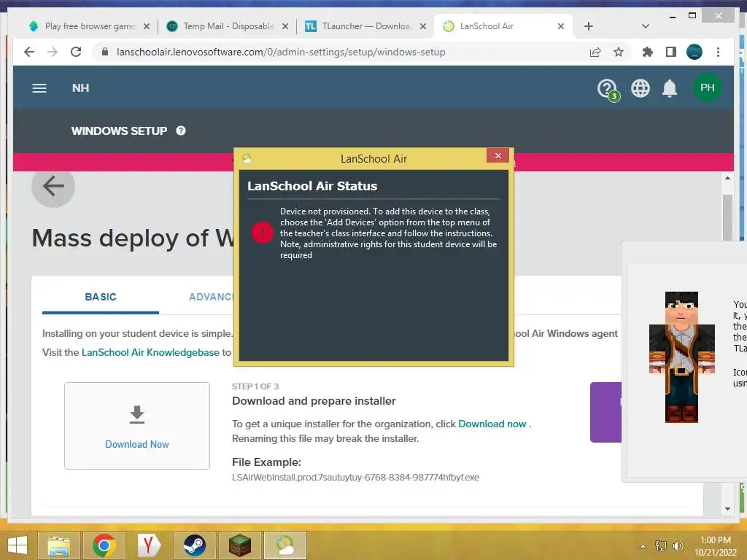Click the page scrollbar down arrow

(727, 508)
